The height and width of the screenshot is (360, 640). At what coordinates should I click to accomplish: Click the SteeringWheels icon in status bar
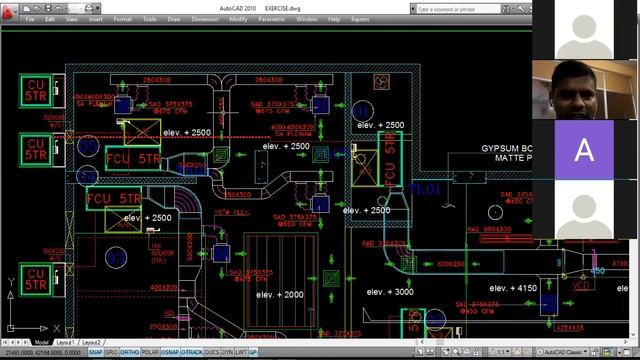(467, 352)
